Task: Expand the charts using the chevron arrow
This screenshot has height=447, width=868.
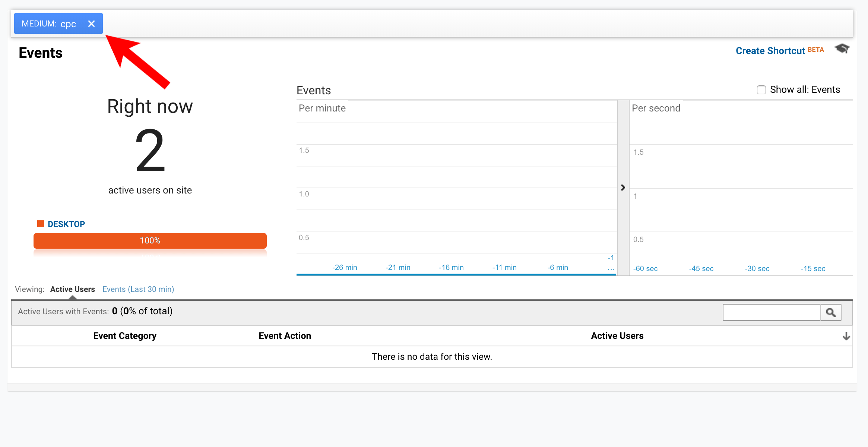Action: point(623,188)
